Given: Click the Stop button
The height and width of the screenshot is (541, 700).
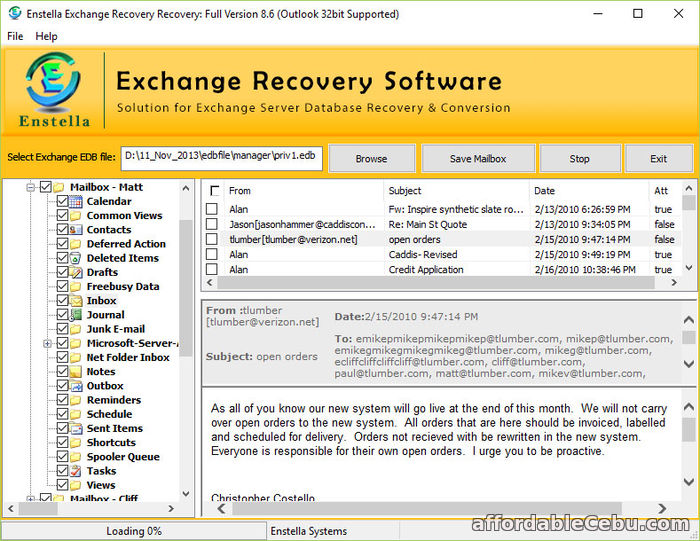Looking at the screenshot, I should click(579, 158).
